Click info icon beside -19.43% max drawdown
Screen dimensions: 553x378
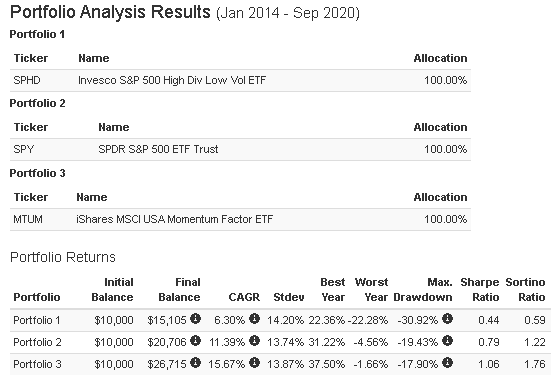(x=447, y=341)
